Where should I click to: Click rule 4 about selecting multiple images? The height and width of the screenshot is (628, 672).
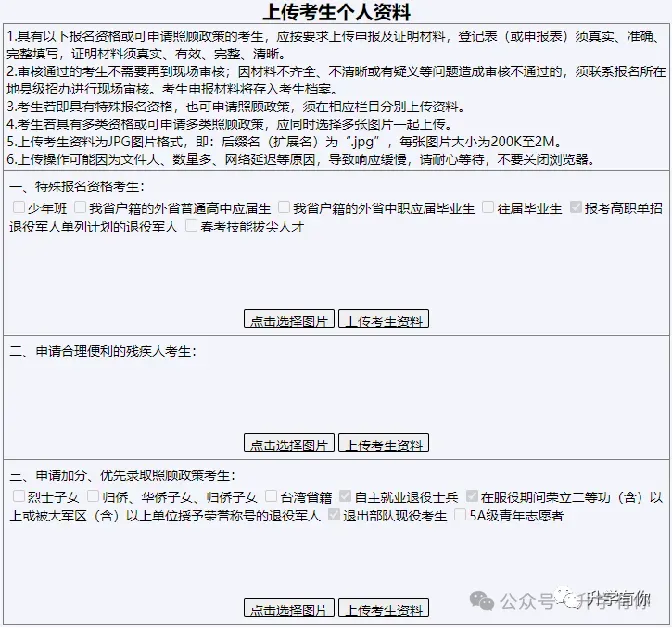(x=230, y=124)
